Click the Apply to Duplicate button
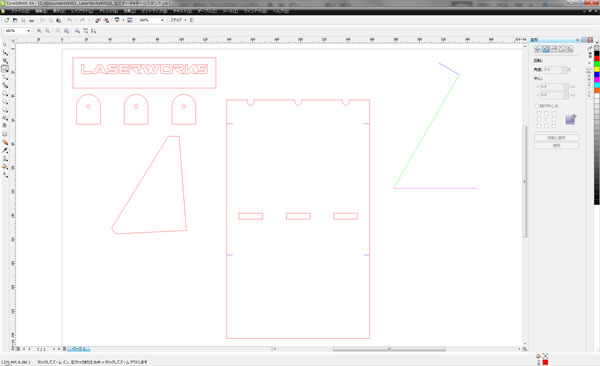This screenshot has height=366, width=600. 556,138
